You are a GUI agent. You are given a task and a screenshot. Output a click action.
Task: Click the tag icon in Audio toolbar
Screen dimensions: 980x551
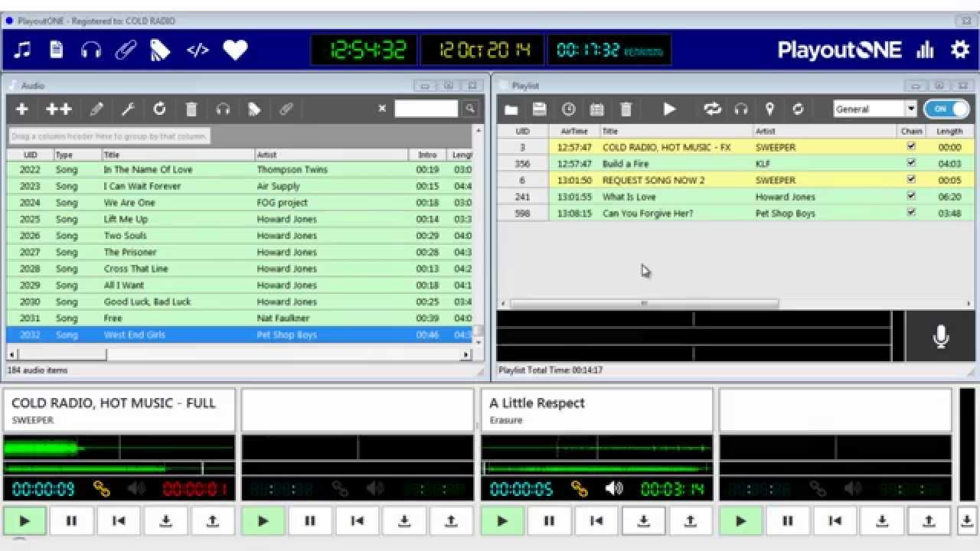coord(254,109)
